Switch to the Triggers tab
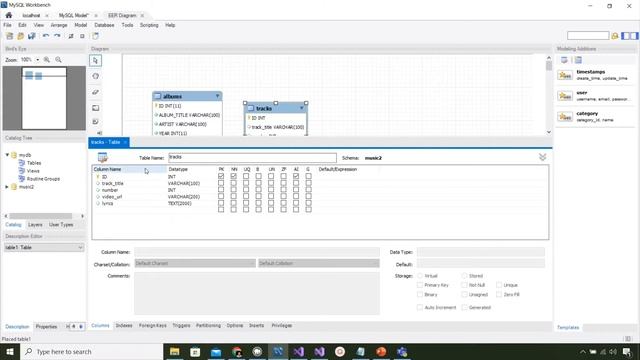The height and width of the screenshot is (360, 640). [181, 326]
